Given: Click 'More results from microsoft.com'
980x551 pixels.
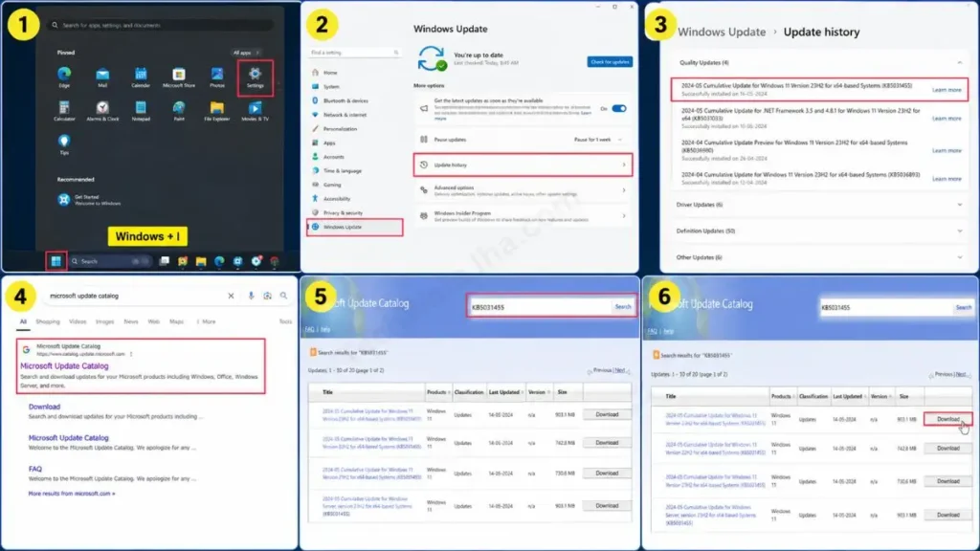Looking at the screenshot, I should pyautogui.click(x=72, y=494).
